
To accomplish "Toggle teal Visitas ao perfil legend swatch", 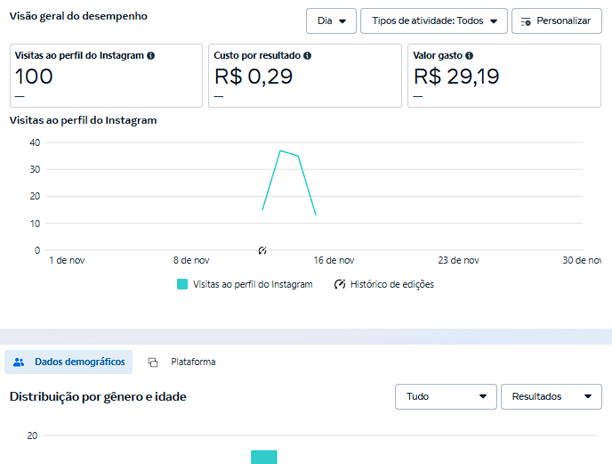I will 182,284.
